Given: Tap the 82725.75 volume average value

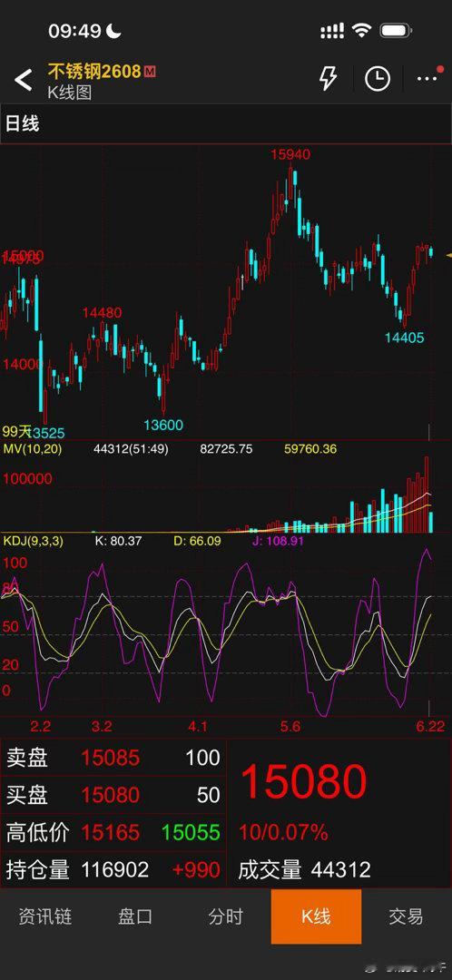Looking at the screenshot, I should 226,449.
